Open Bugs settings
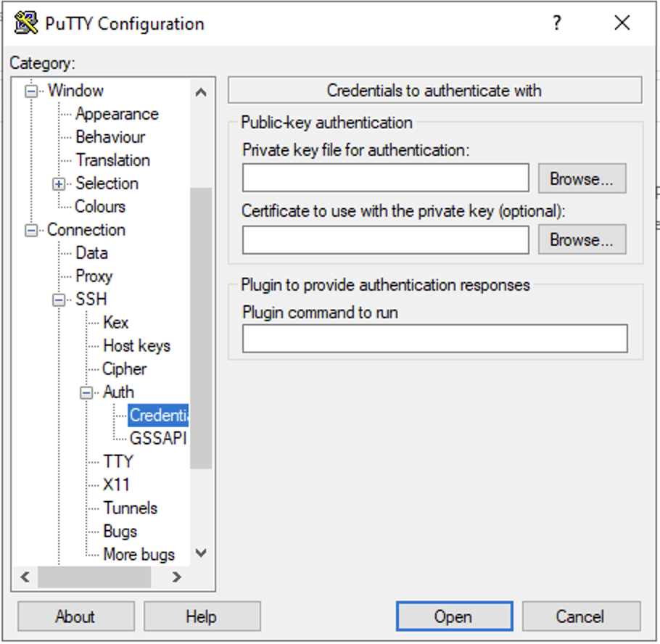 [120, 532]
